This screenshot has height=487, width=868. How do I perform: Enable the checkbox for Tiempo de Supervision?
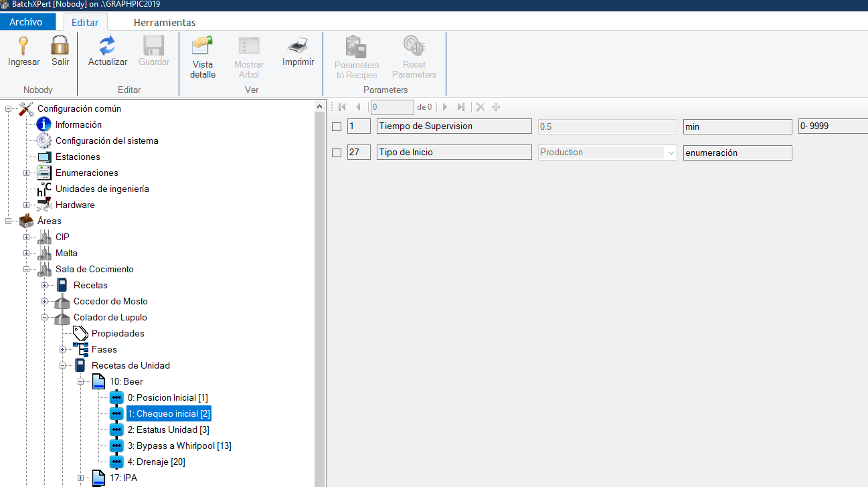coord(337,126)
